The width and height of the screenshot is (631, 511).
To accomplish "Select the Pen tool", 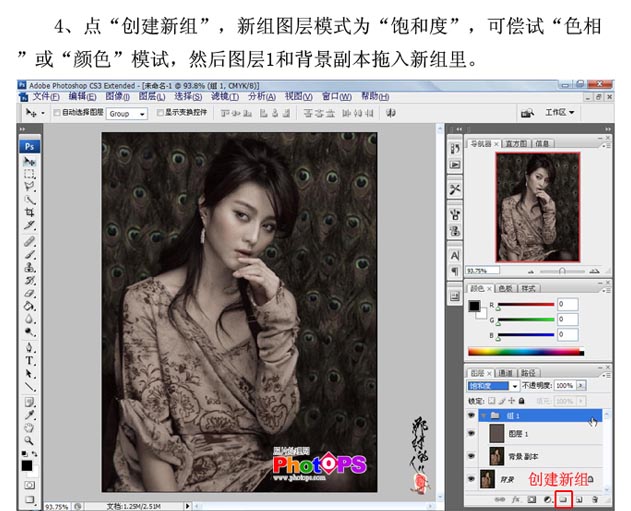I will click(x=29, y=347).
